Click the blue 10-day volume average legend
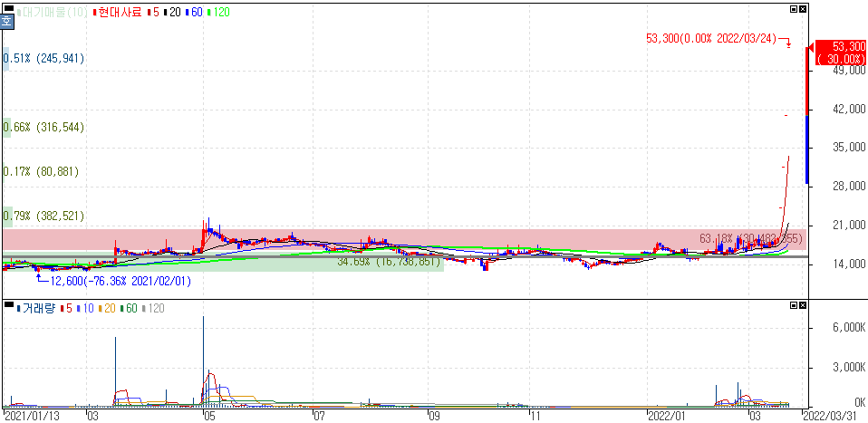868x423 pixels. point(84,308)
